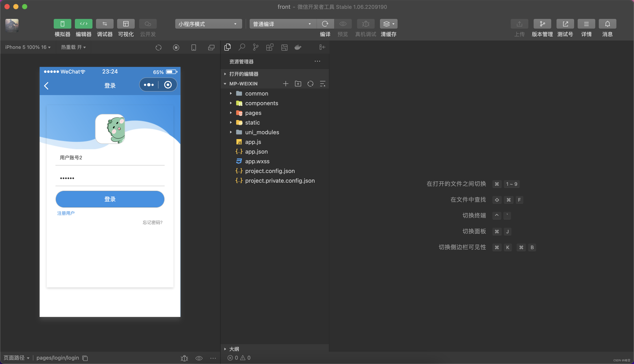Image resolution: width=634 pixels, height=364 pixels.
Task: Collapse the sidebar panel
Action: pos(322,47)
